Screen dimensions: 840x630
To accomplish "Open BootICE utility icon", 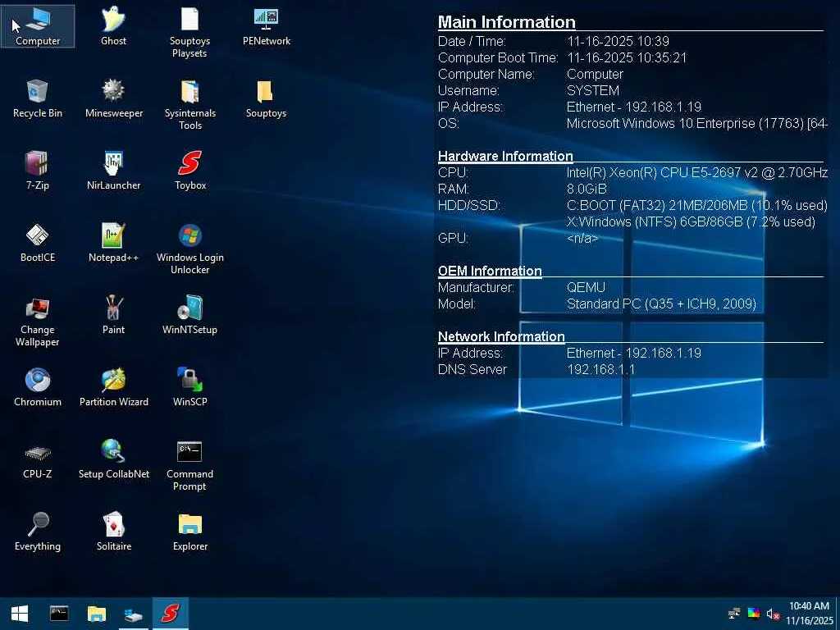I will [38, 244].
